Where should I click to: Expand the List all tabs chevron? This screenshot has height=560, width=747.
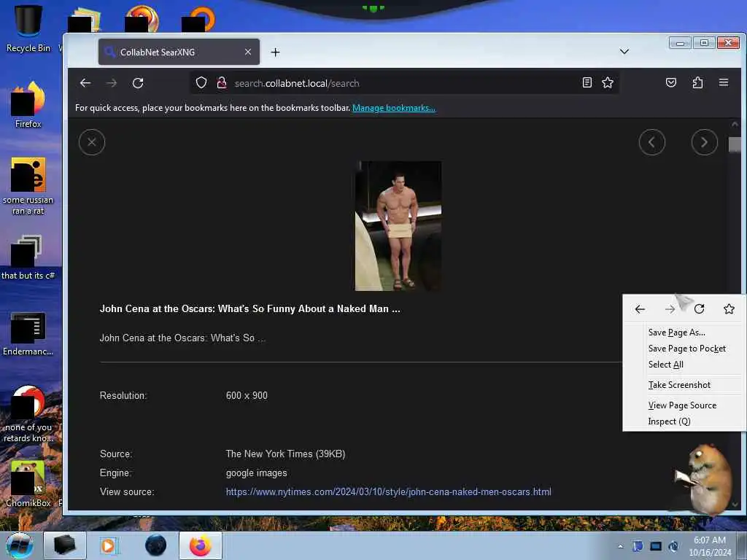[x=624, y=52]
